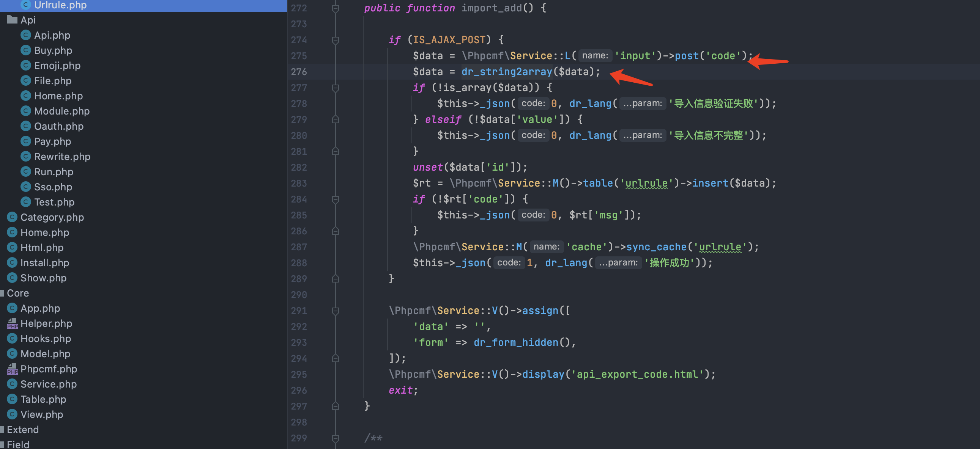The width and height of the screenshot is (980, 449).
Task: Click the Show.php class icon
Action: [x=12, y=278]
